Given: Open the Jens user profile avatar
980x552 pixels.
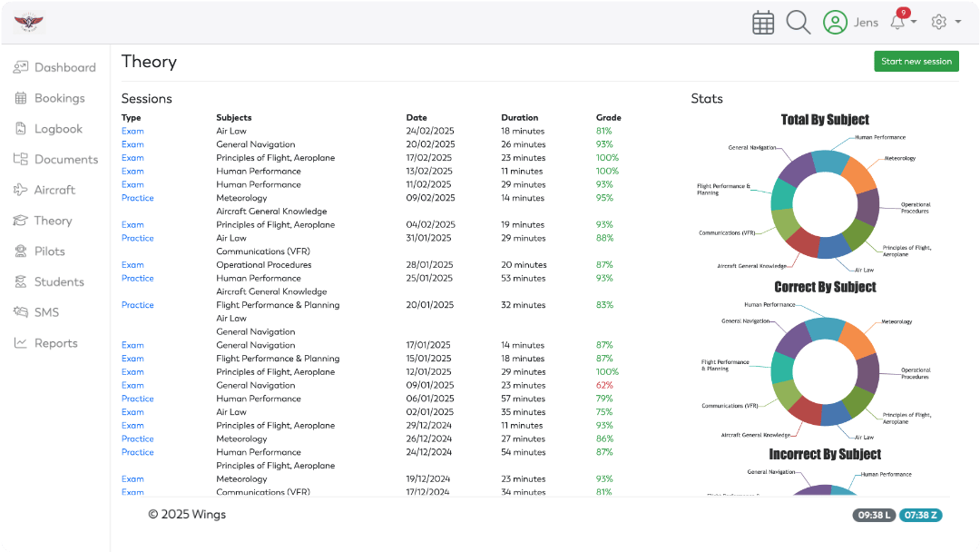Looking at the screenshot, I should pos(835,23).
